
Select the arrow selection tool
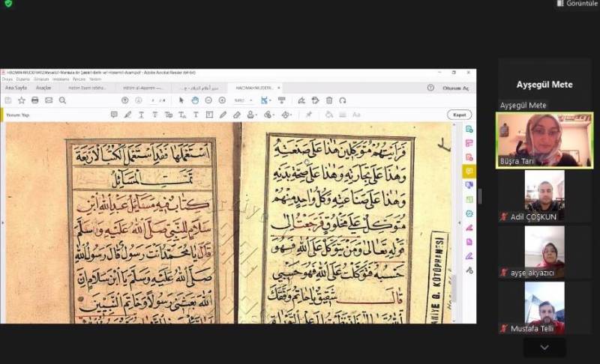pyautogui.click(x=181, y=100)
